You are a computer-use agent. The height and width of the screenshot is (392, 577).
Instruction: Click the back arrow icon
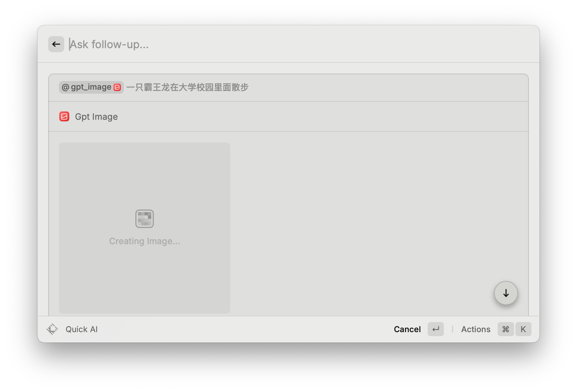(56, 44)
